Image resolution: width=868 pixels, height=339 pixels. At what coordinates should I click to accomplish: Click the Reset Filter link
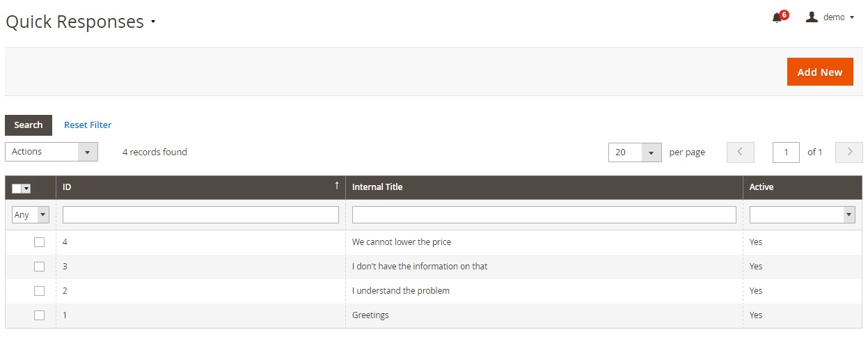88,125
